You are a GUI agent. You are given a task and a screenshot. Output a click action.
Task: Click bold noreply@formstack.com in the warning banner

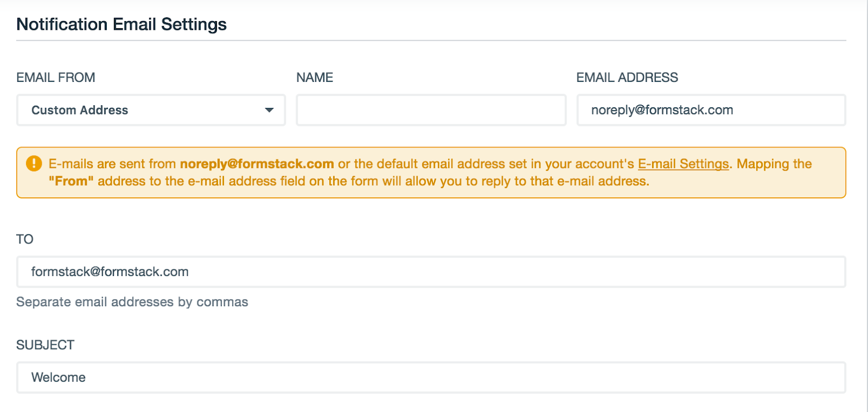257,164
